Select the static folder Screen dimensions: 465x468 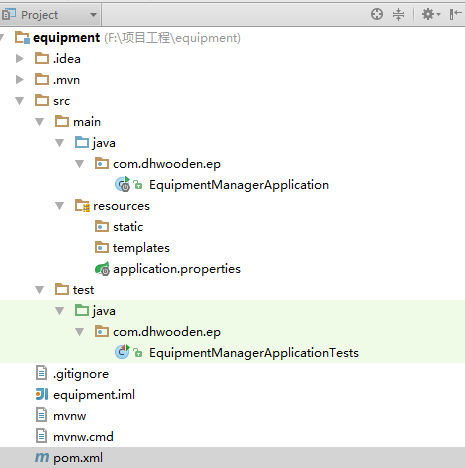click(119, 227)
